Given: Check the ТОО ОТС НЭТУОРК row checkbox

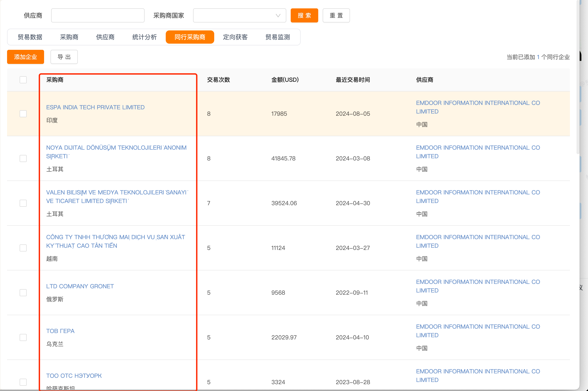Looking at the screenshot, I should (x=23, y=382).
